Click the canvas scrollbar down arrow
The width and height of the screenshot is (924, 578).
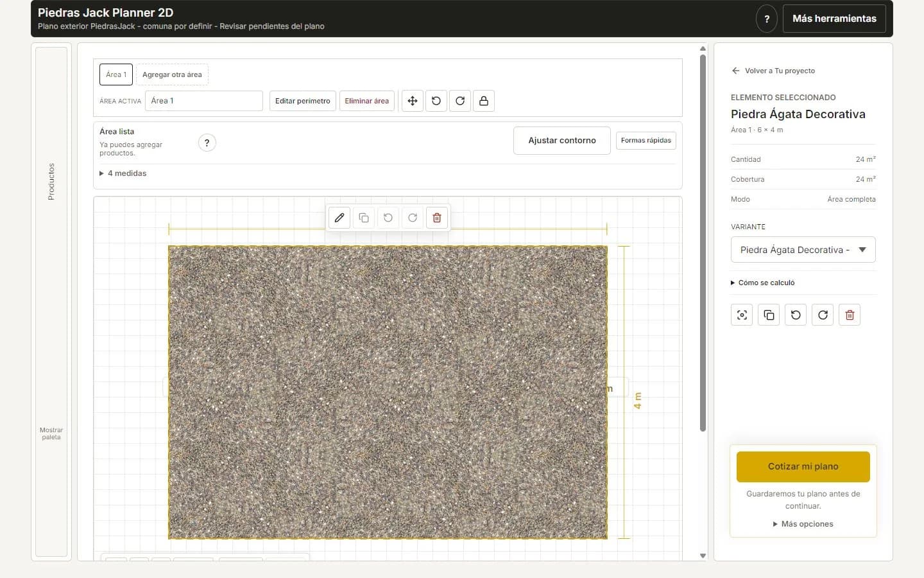703,556
